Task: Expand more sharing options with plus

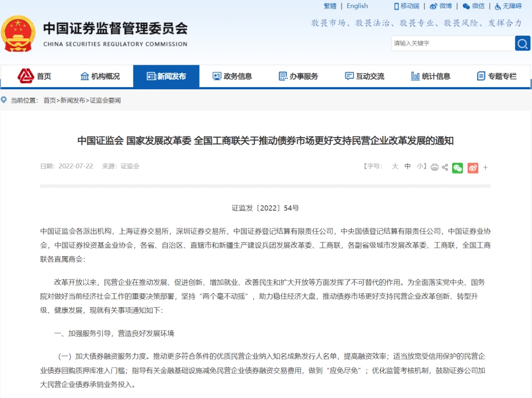Action: click(485, 167)
